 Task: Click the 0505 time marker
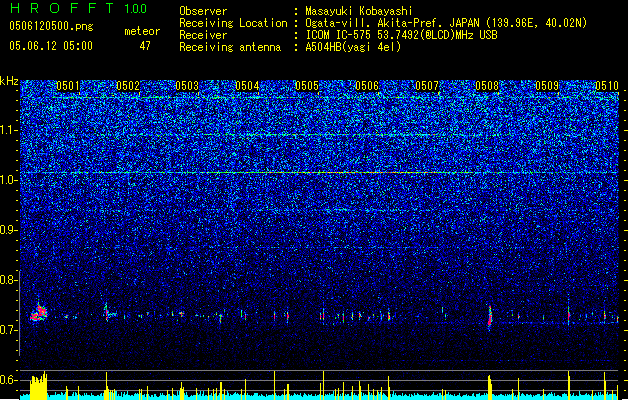(307, 86)
